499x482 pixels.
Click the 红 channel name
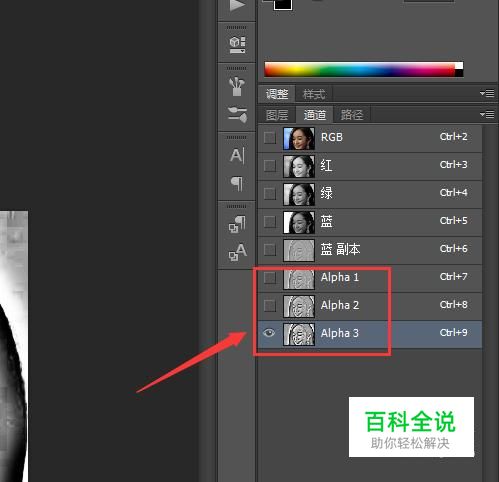tap(326, 165)
